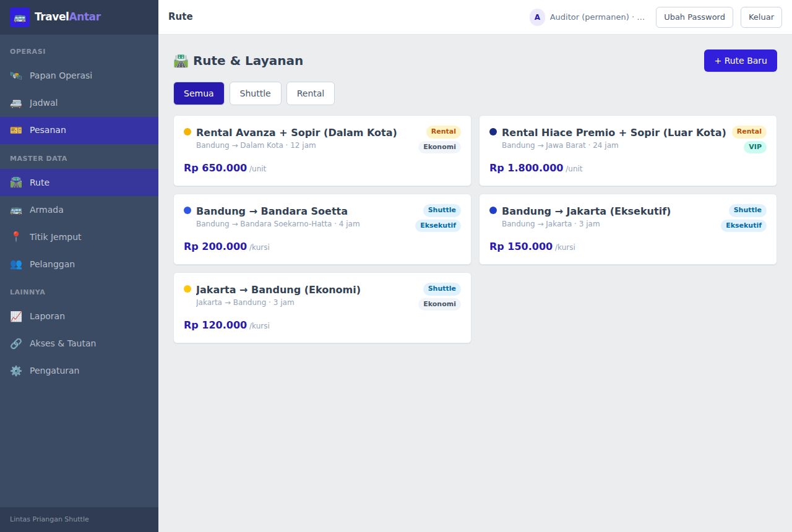This screenshot has height=532, width=792.
Task: Click the Jadwal van icon
Action: tap(16, 103)
